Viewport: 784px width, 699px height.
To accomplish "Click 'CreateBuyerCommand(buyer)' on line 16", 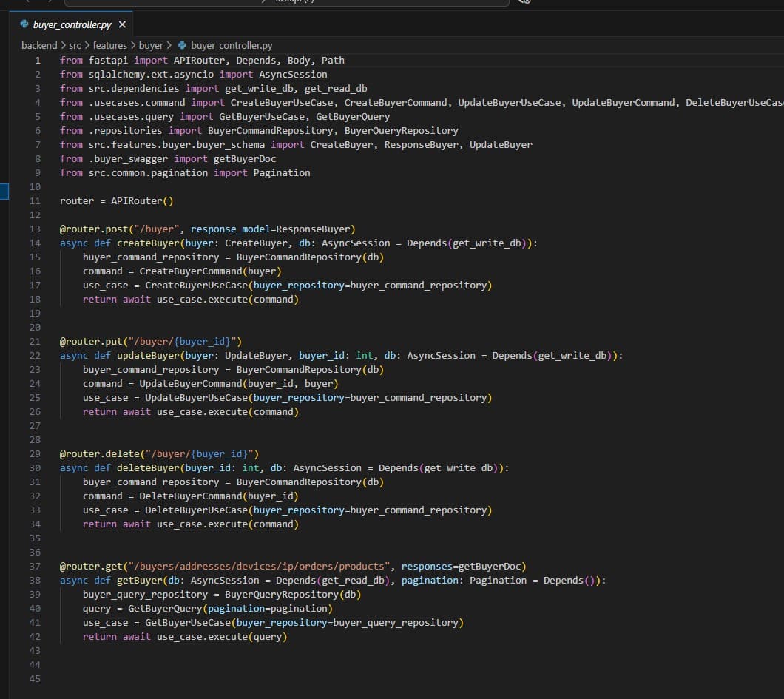I will [211, 271].
